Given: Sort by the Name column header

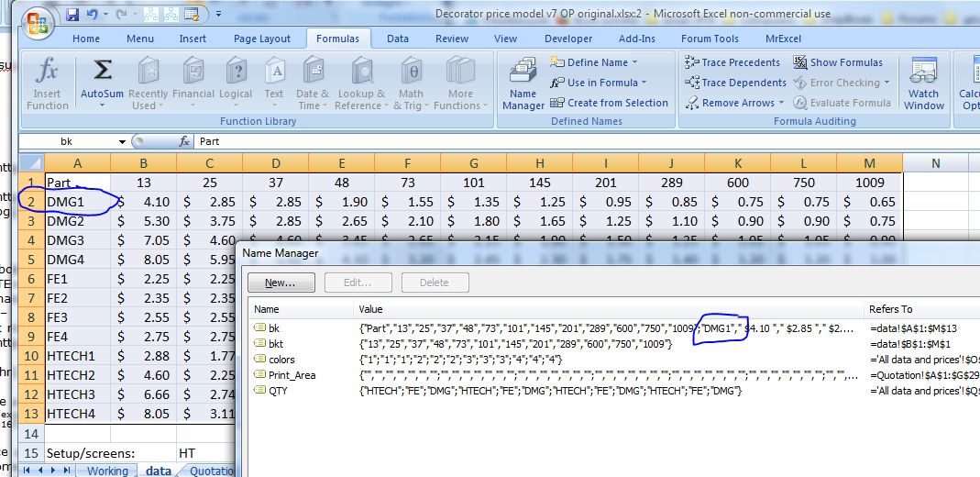Looking at the screenshot, I should pos(302,309).
